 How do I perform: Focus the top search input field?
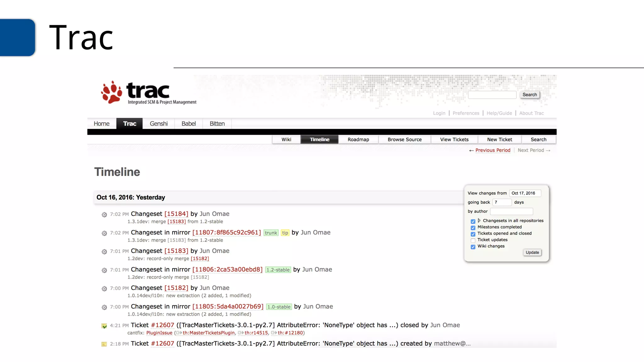click(492, 95)
